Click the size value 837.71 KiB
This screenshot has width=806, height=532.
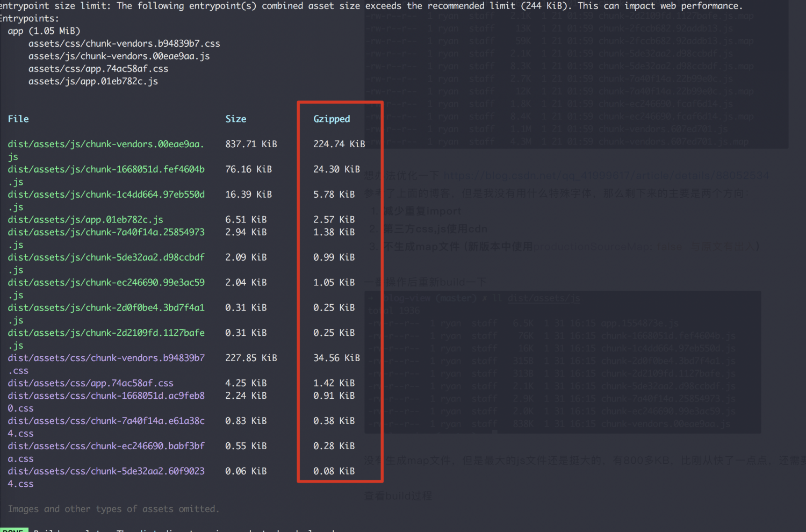(x=251, y=144)
